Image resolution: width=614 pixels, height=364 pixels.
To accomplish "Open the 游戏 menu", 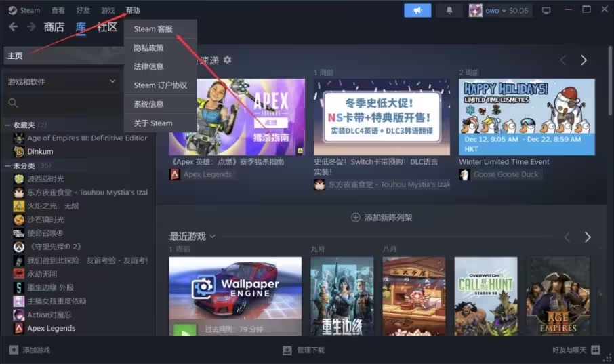I will pos(108,10).
